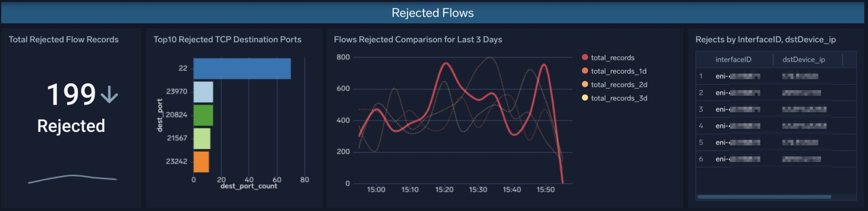Click the total_records_3d legend dot

(585, 98)
